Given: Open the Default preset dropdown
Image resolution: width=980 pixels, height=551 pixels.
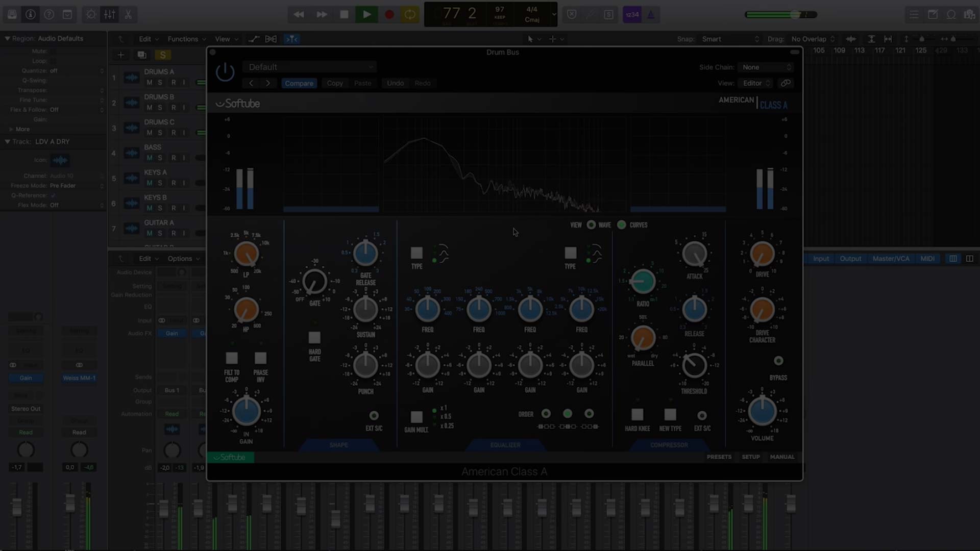Looking at the screenshot, I should (310, 67).
